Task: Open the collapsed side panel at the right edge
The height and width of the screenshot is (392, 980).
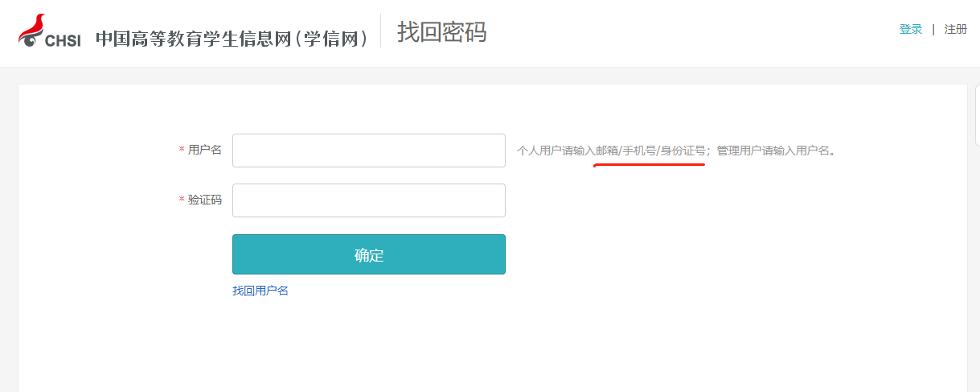Action: [x=977, y=117]
